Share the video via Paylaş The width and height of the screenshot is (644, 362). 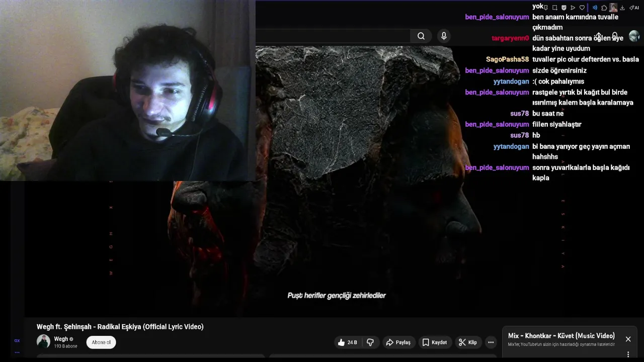click(398, 342)
